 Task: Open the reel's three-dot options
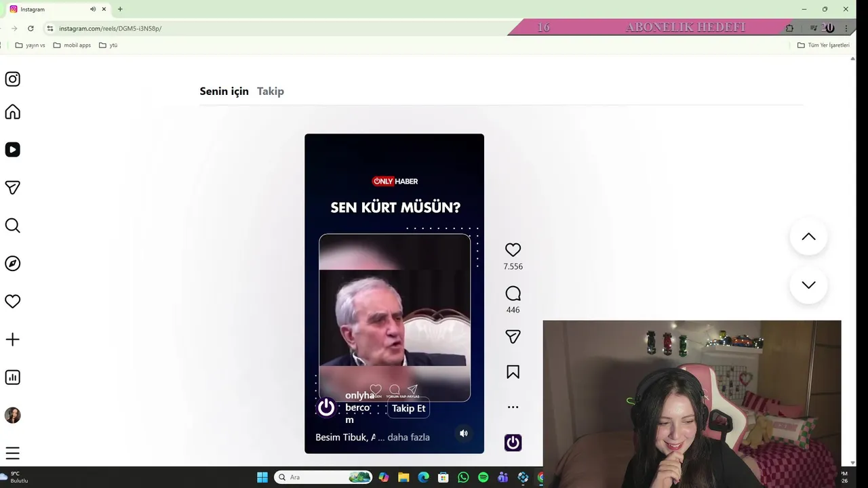tap(513, 407)
